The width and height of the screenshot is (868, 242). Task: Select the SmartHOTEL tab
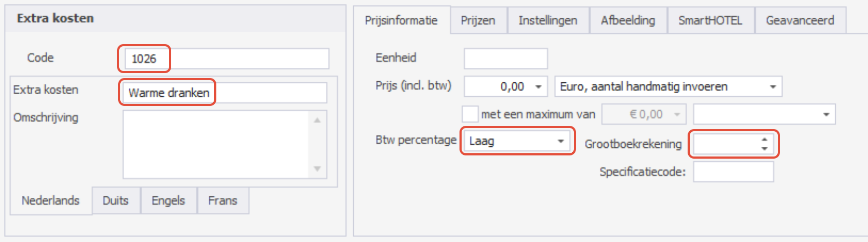pos(710,20)
